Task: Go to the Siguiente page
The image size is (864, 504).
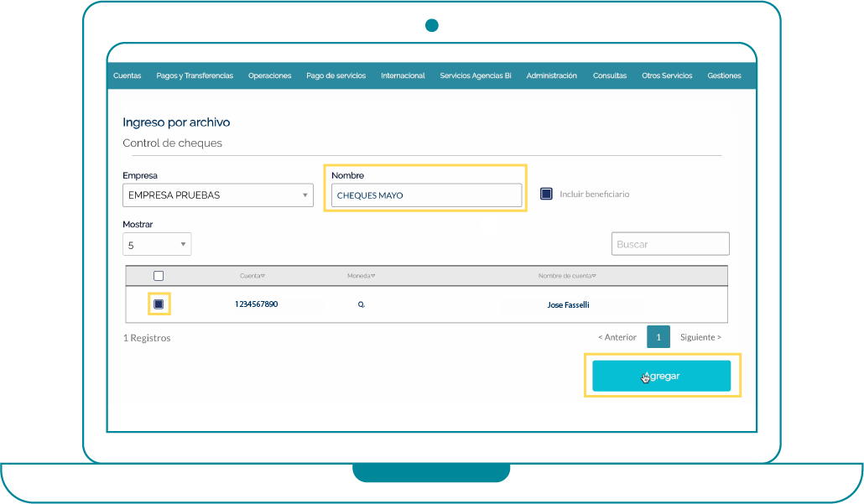Action: [700, 337]
